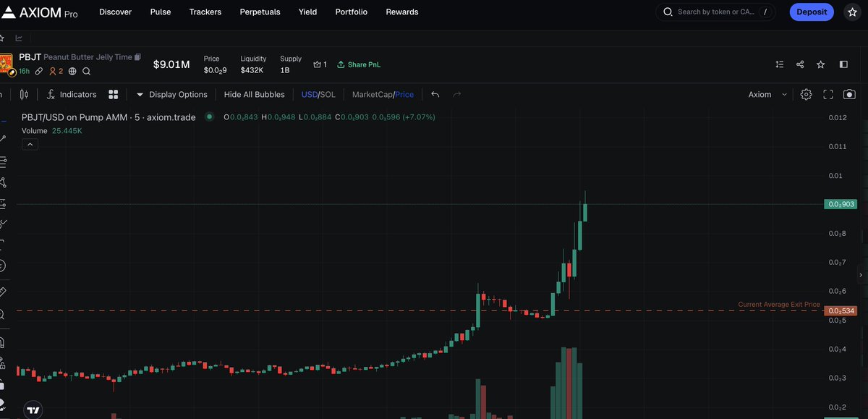Click the Deposit button
The width and height of the screenshot is (868, 419).
812,12
